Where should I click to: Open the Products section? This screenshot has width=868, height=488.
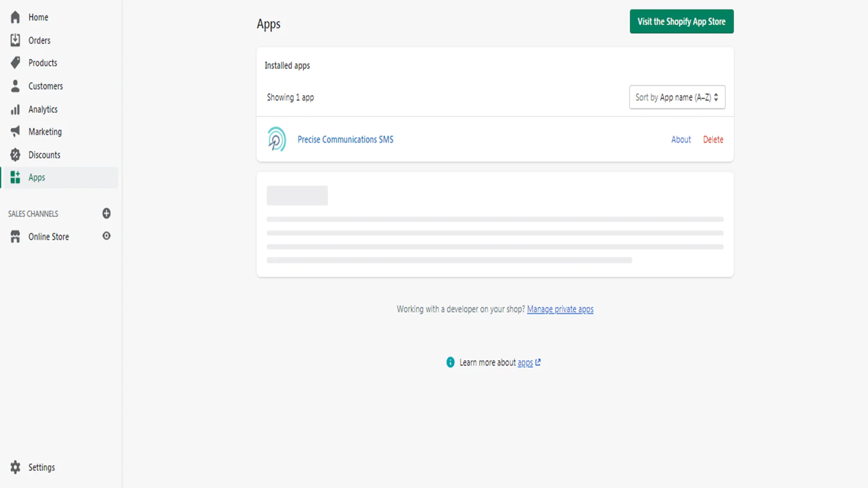pyautogui.click(x=43, y=63)
